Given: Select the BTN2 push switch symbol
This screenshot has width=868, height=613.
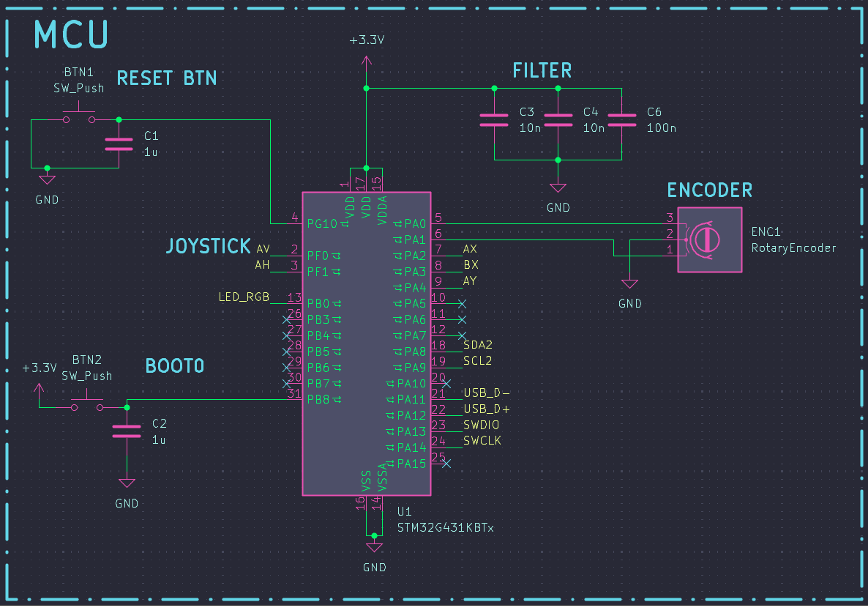Looking at the screenshot, I should [x=87, y=402].
